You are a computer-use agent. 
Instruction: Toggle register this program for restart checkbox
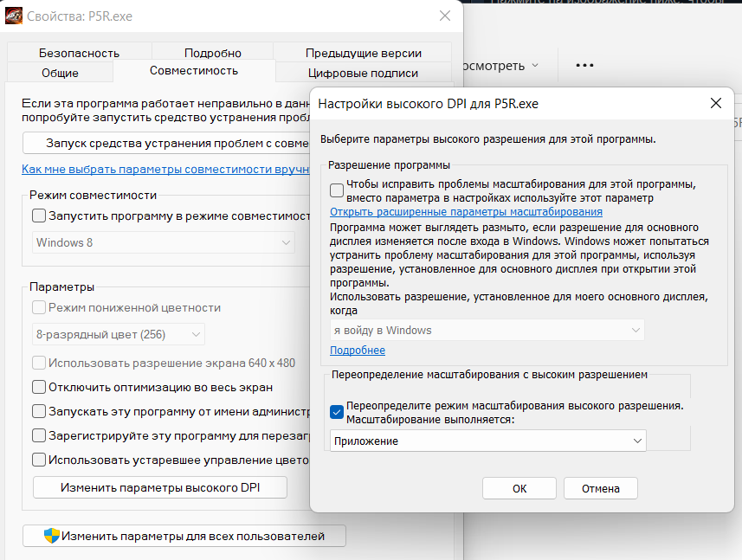pyautogui.click(x=39, y=435)
